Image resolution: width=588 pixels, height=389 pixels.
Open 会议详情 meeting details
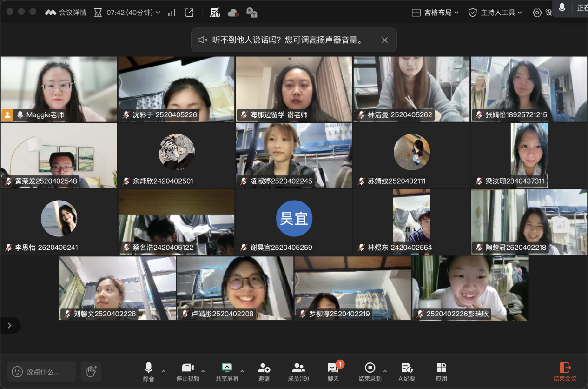click(66, 13)
